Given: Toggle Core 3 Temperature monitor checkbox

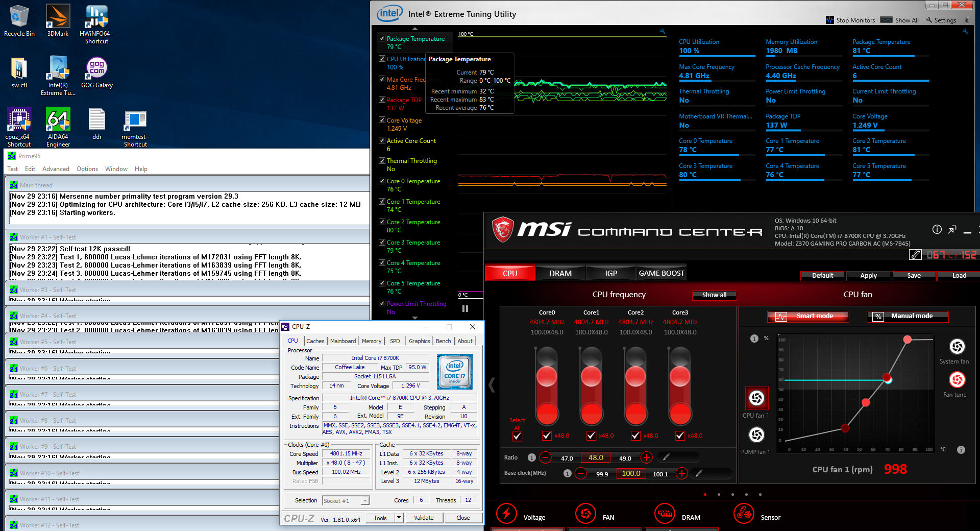Looking at the screenshot, I should 382,242.
